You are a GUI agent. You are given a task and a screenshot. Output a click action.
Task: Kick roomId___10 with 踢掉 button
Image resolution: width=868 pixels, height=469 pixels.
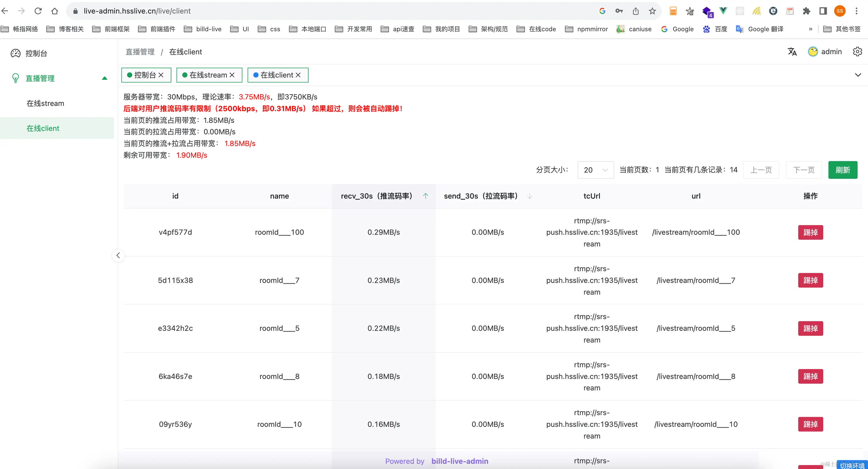point(810,424)
